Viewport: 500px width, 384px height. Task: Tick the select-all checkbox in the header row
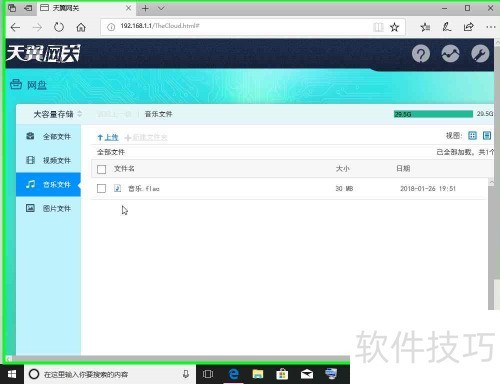coord(101,169)
